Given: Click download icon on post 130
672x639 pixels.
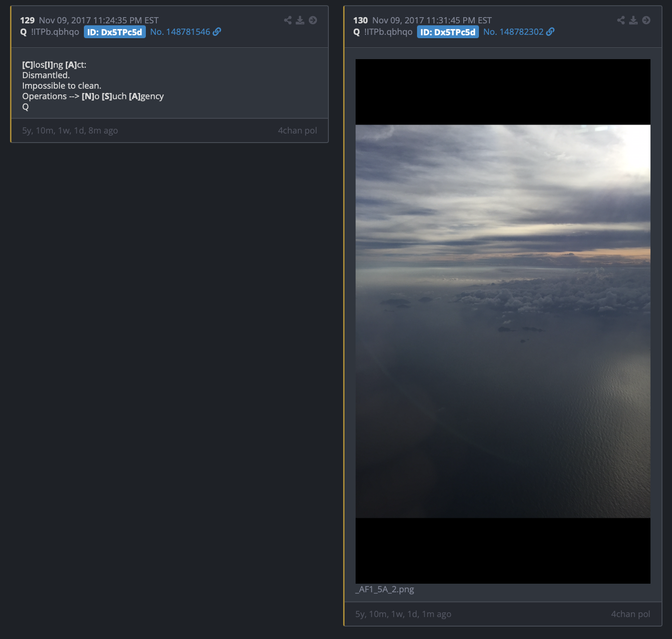Looking at the screenshot, I should click(x=633, y=20).
